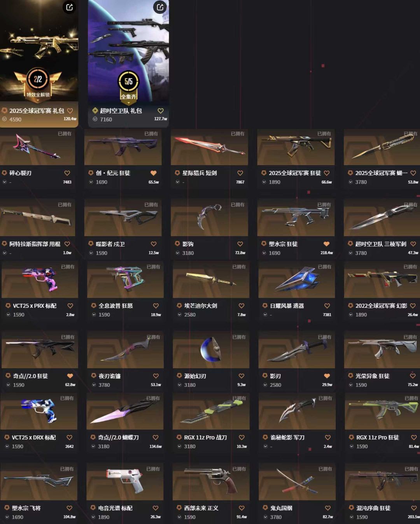The width and height of the screenshot is (420, 524).
Task: Toggle heart on 塑水宗 狂徒
Action: point(327,244)
